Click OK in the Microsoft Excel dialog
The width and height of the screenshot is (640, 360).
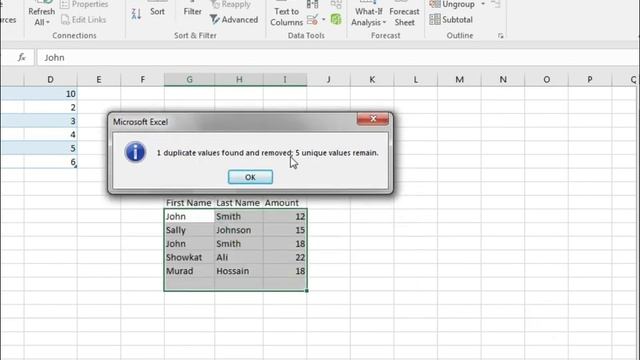pos(250,177)
